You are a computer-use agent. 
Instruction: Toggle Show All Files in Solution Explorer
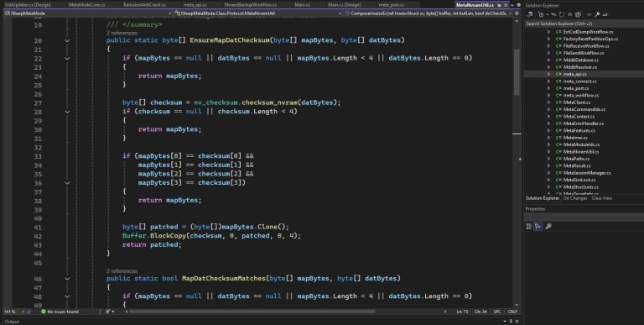click(578, 14)
